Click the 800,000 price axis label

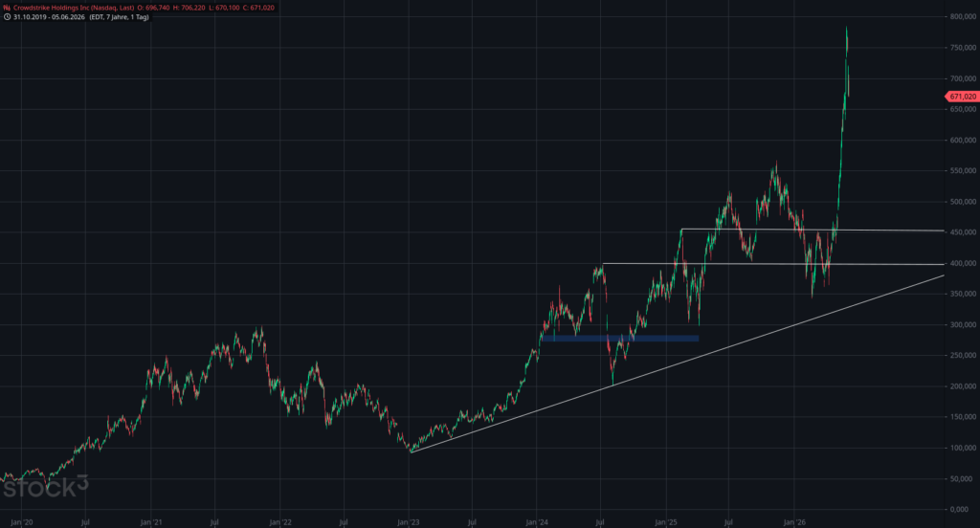[x=963, y=17]
